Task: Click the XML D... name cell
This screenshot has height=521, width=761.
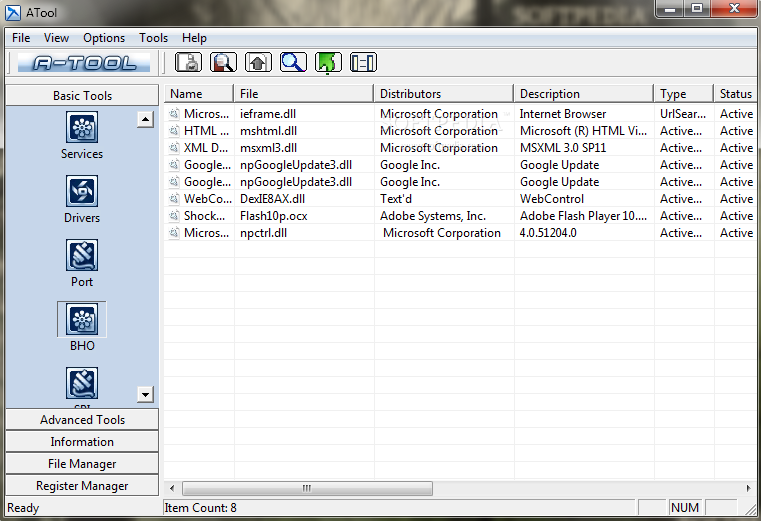Action: 206,148
